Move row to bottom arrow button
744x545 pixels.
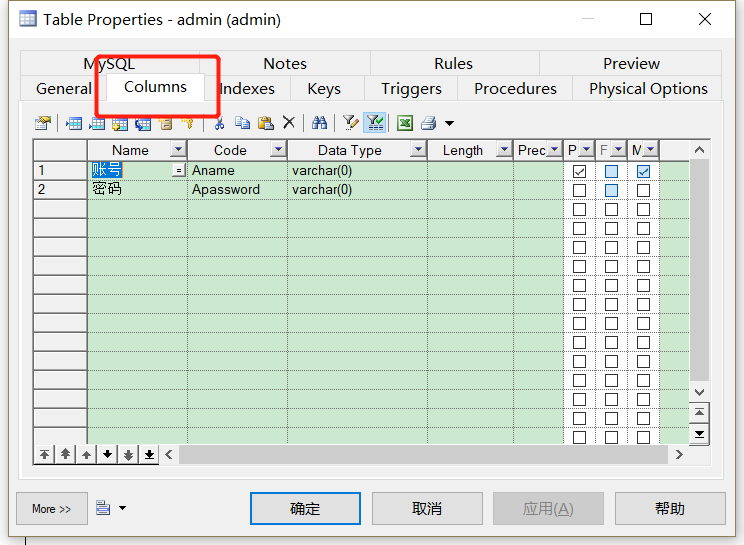[149, 455]
